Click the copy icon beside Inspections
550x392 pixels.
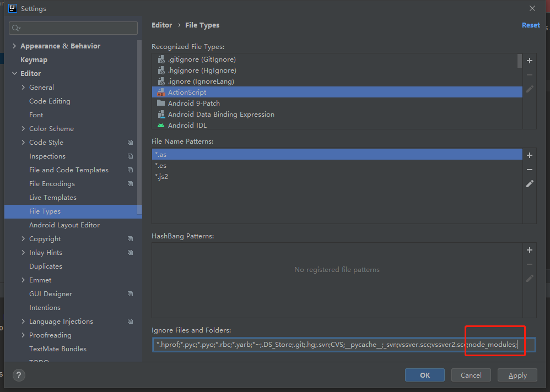(x=130, y=156)
